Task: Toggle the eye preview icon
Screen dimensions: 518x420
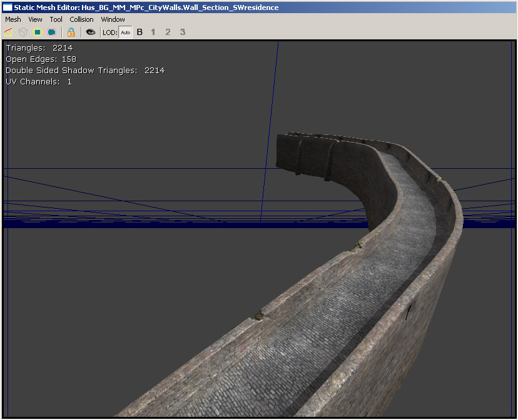Action: coord(91,32)
